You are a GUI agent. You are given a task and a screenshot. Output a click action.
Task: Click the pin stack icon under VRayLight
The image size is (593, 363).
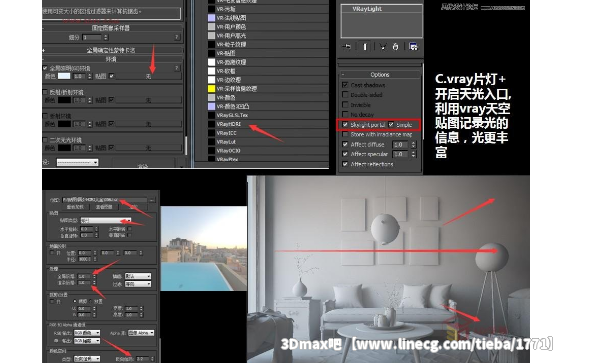pyautogui.click(x=347, y=47)
